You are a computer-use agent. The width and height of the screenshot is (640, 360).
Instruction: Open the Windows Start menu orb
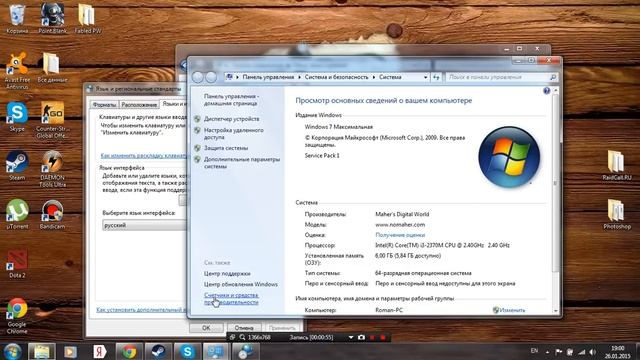(12, 352)
